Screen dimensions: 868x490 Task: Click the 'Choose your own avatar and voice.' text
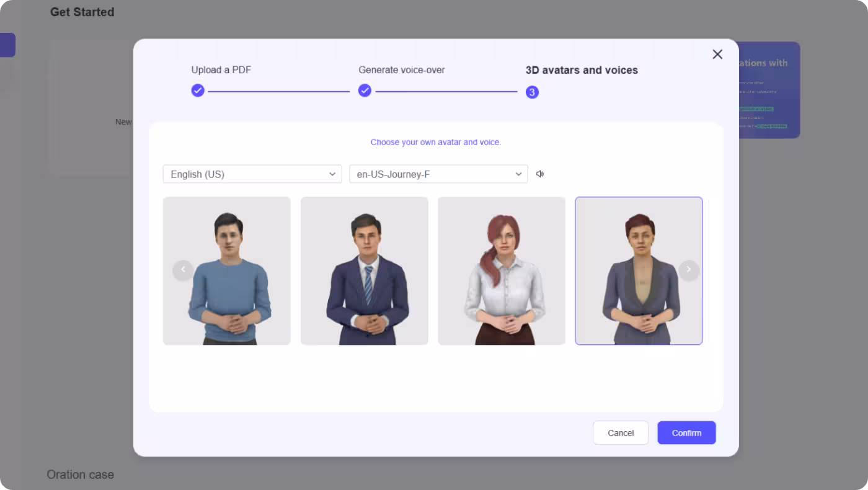pyautogui.click(x=436, y=142)
